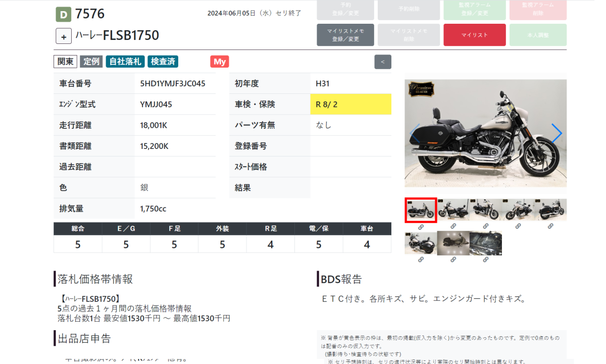The width and height of the screenshot is (606, 364).
Task: Click the 本人調整 button
Action: coord(538,35)
